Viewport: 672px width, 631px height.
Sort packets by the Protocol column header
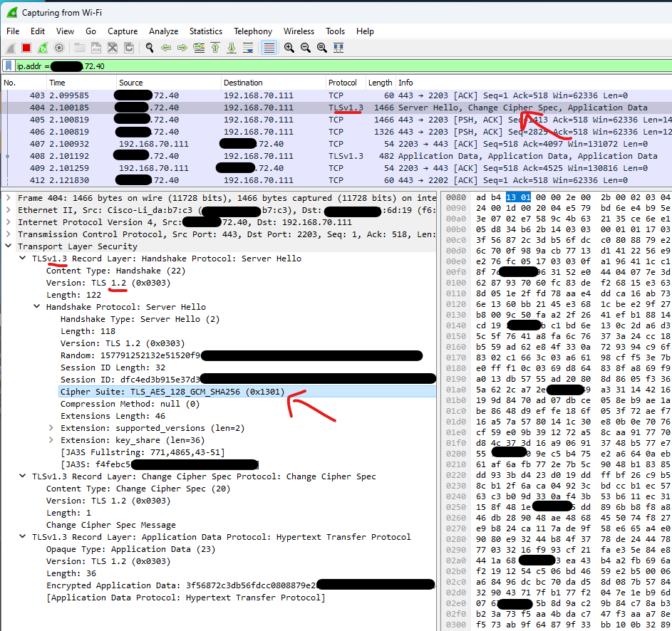[346, 83]
